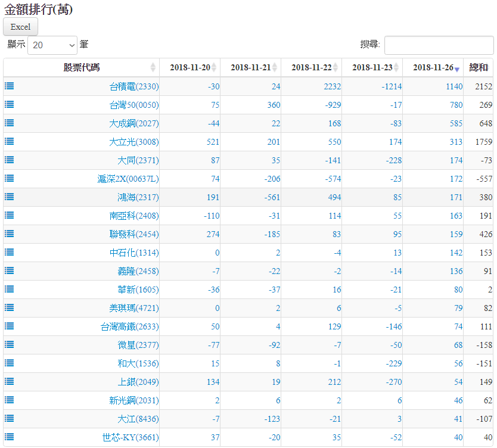Click the 搜尋 search input field
The image size is (497, 448).
tap(439, 45)
